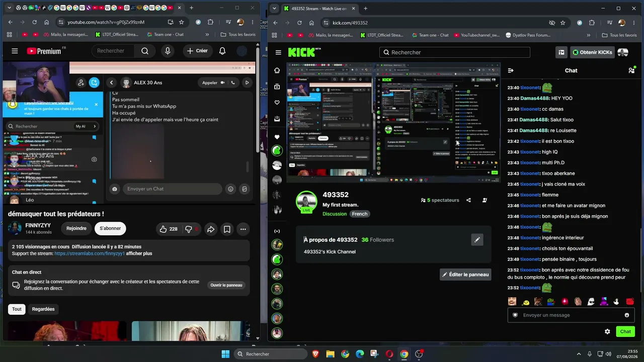The image size is (644, 362).
Task: Open Kick browse icon in sidebar
Action: coord(277,86)
